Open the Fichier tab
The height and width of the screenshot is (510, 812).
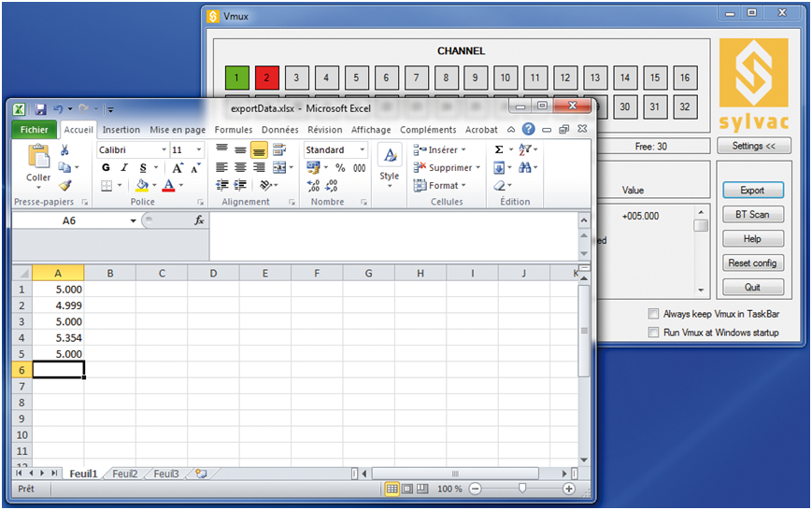(x=35, y=130)
